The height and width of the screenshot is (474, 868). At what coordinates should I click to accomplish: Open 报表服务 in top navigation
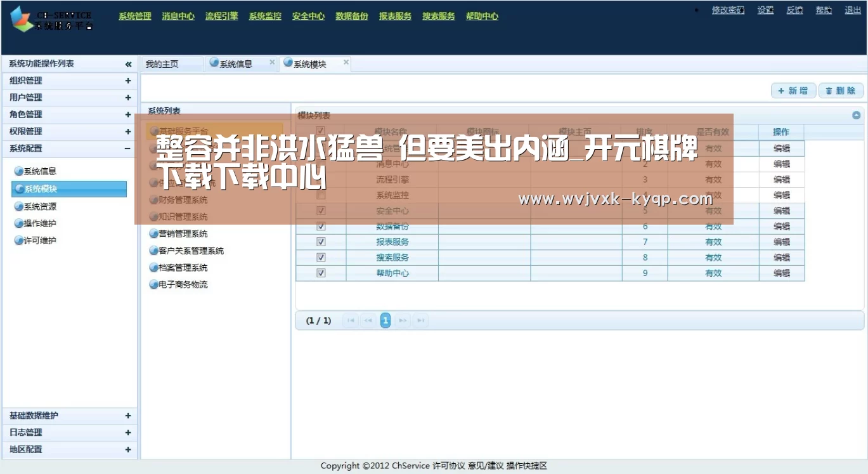click(x=396, y=16)
